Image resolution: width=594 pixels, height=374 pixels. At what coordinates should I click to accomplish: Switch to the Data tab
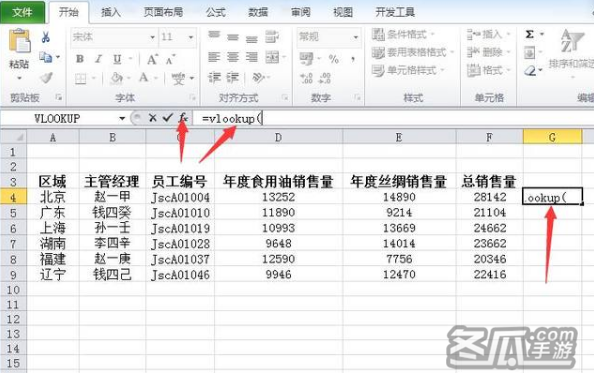pos(258,12)
